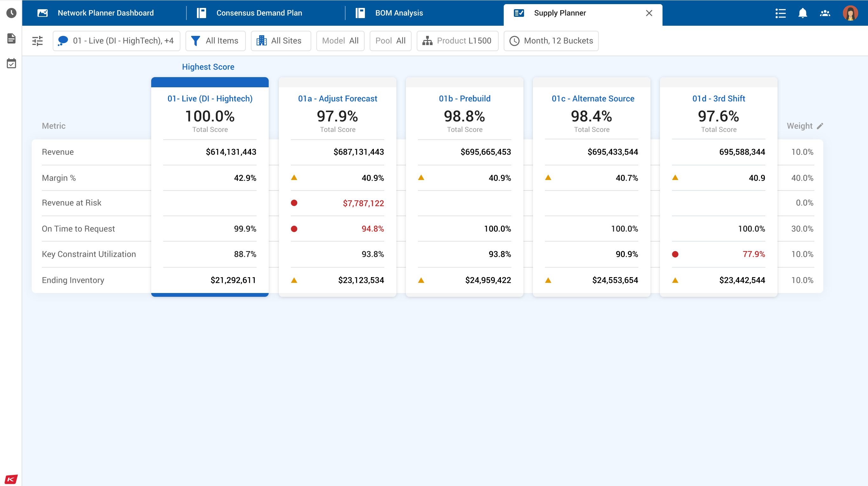This screenshot has height=486, width=868.
Task: Close the Supply Planner tab
Action: click(649, 13)
